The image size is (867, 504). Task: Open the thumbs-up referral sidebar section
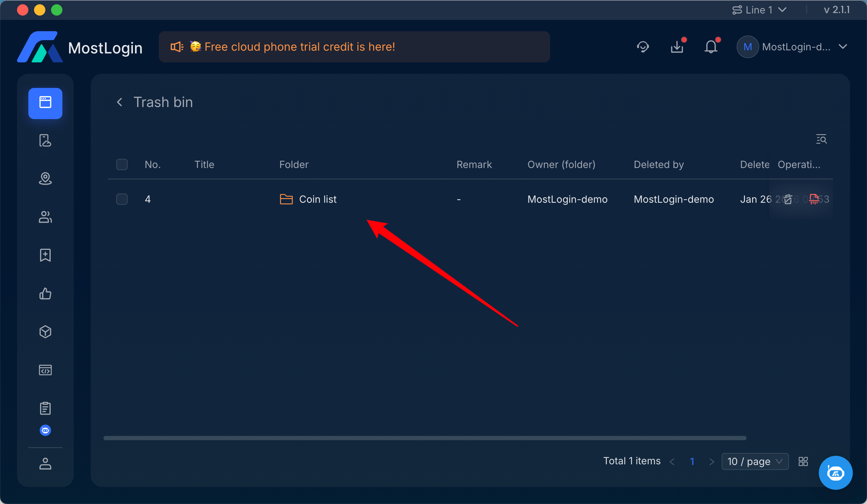click(45, 293)
